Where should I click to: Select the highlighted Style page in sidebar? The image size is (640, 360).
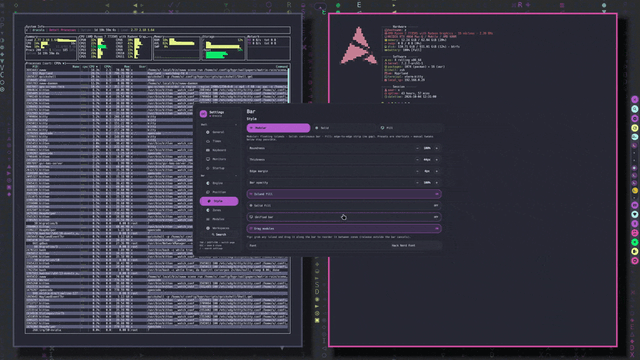(x=219, y=201)
